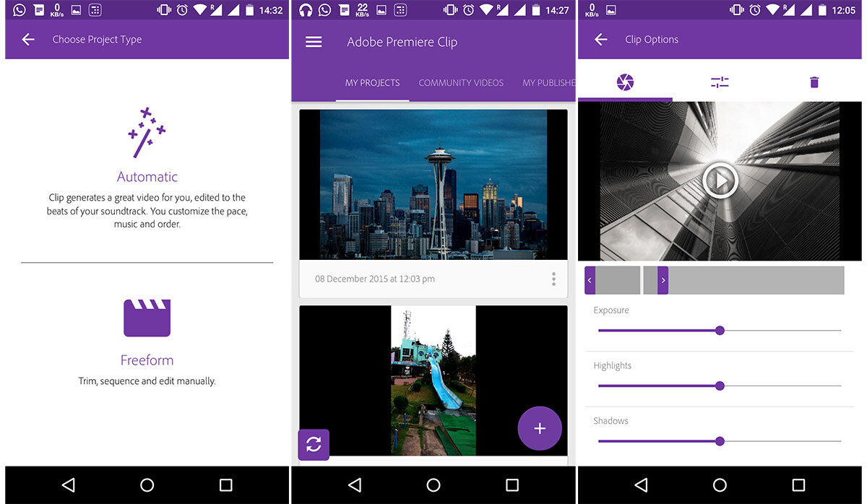Delete clip using the trash icon
The width and height of the screenshot is (867, 504).
(x=814, y=82)
